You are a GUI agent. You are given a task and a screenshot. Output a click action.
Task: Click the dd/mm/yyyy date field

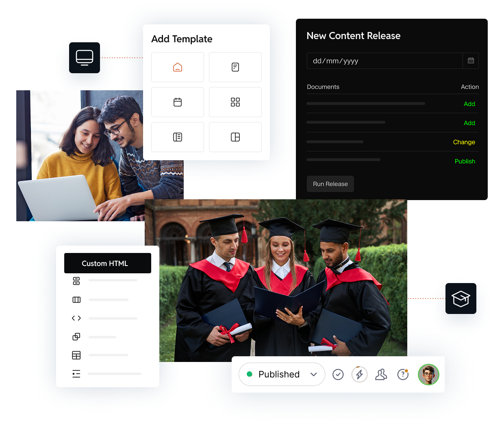[x=385, y=61]
